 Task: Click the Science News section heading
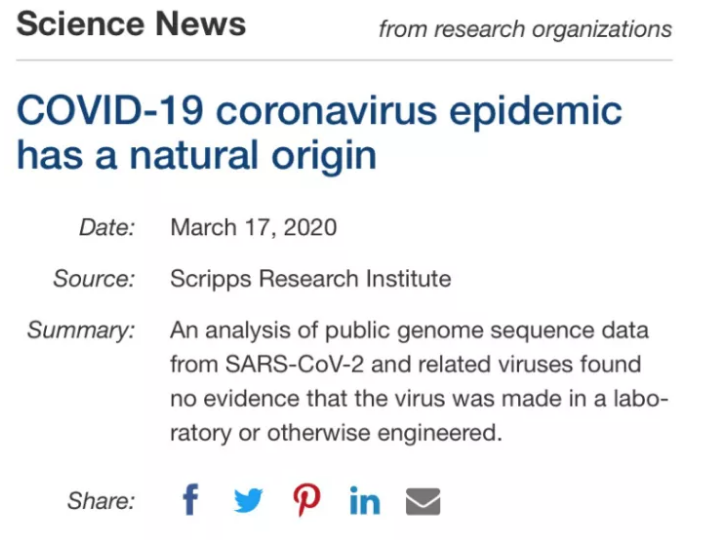point(131,24)
